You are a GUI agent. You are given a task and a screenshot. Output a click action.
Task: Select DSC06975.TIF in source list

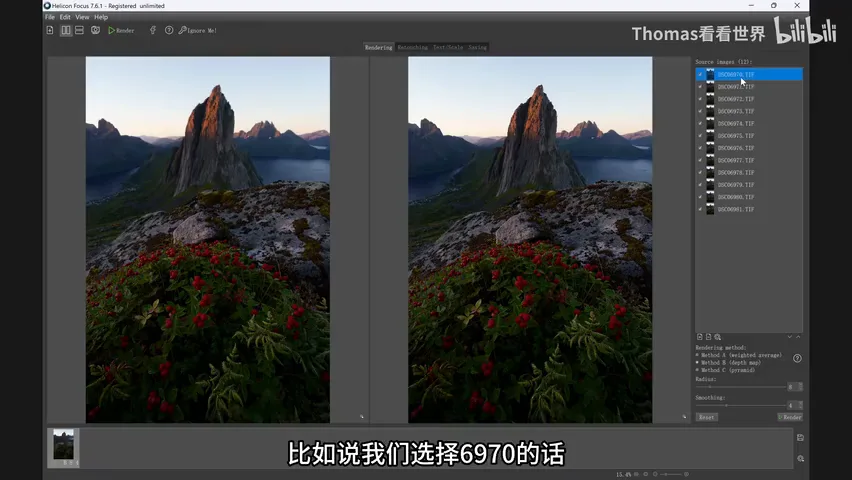click(749, 136)
